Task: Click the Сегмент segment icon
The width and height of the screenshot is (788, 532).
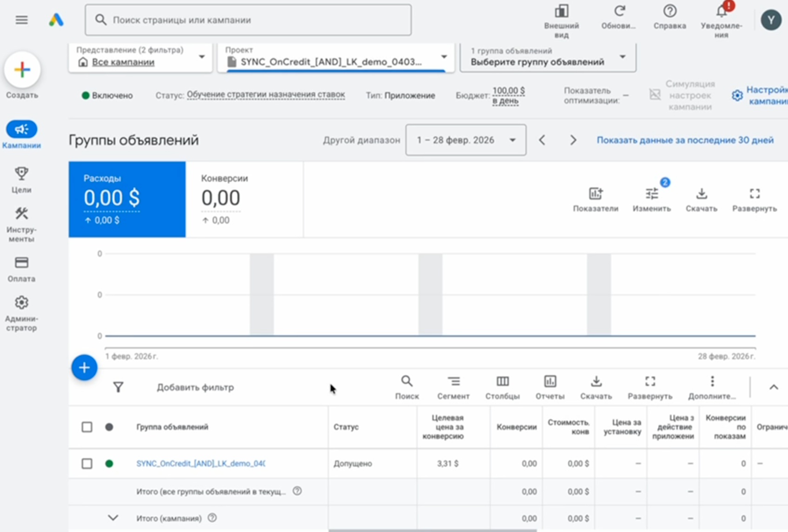Action: pyautogui.click(x=453, y=382)
